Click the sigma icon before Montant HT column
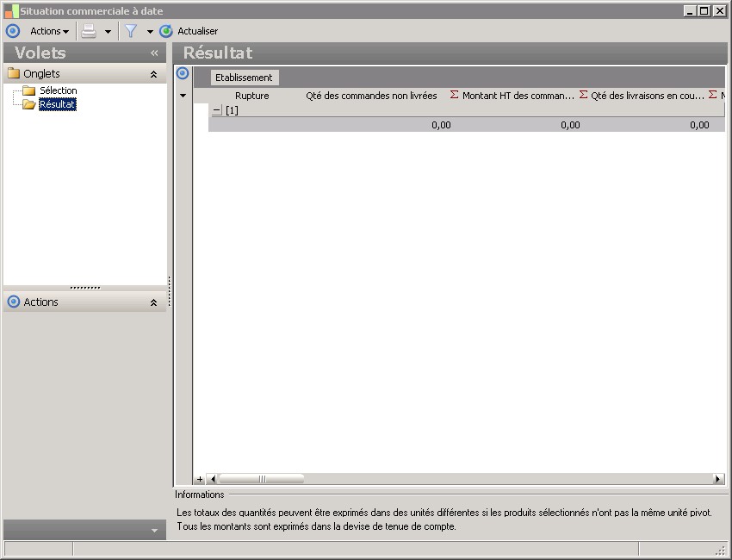This screenshot has height=560, width=732. coord(455,96)
